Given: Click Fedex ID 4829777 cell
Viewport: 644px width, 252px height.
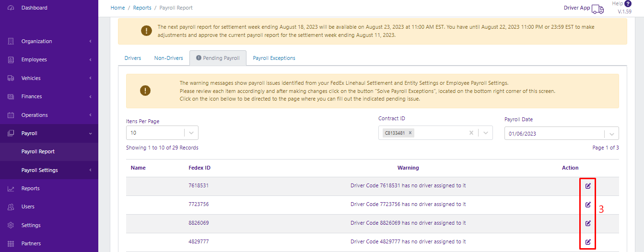Looking at the screenshot, I should point(199,241).
